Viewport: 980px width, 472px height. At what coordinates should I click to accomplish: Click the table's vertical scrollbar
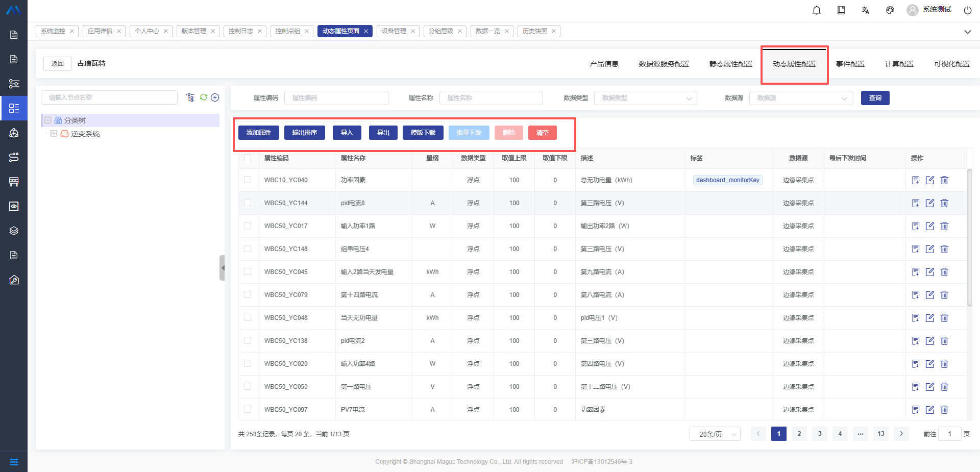[x=969, y=237]
